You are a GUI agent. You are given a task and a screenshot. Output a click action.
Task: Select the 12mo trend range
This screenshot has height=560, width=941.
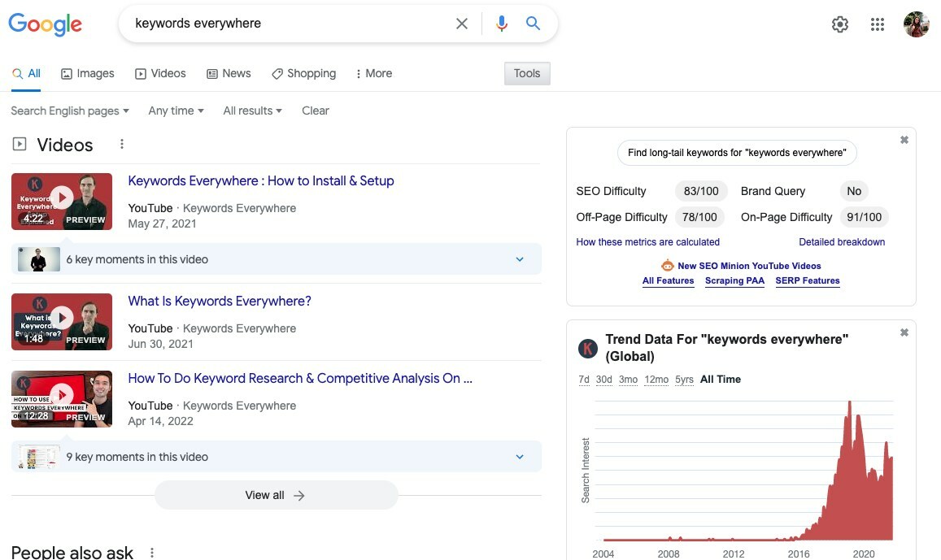[656, 380]
